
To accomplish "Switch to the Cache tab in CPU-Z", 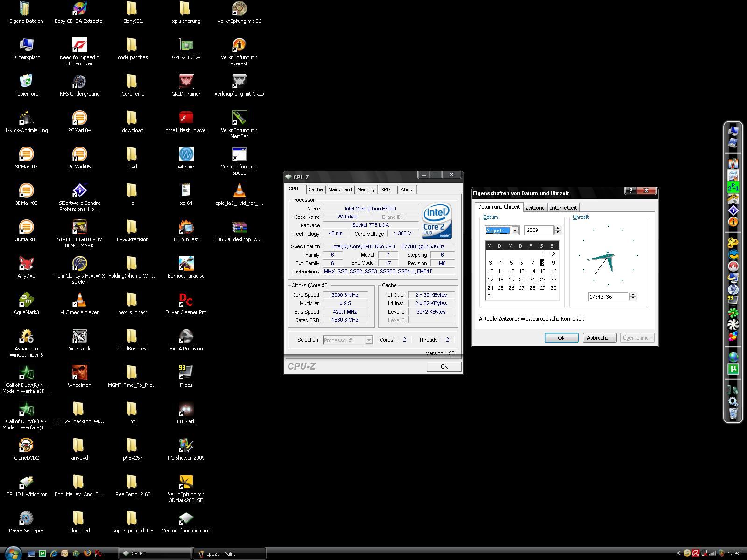I will tap(315, 189).
